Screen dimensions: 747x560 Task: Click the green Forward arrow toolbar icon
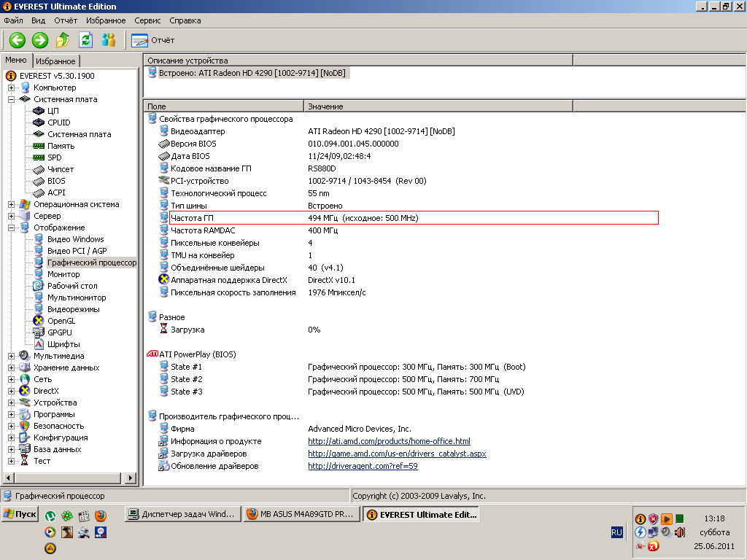[40, 40]
